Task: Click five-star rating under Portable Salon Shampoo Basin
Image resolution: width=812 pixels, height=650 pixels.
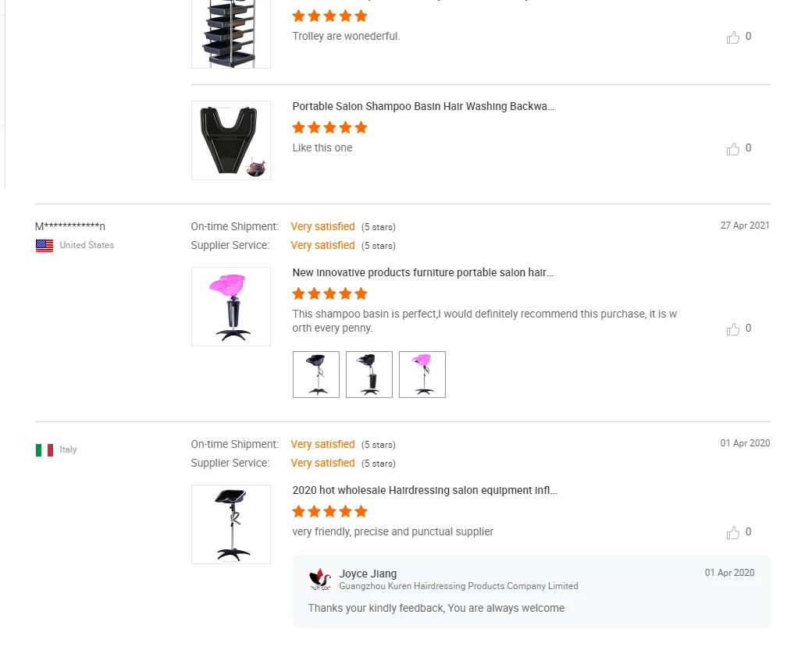Action: [x=329, y=127]
